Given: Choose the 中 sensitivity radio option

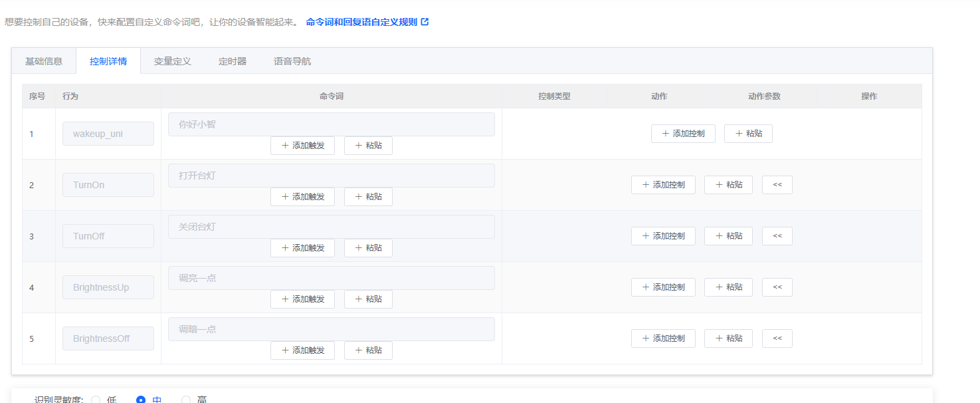Looking at the screenshot, I should click(x=141, y=400).
